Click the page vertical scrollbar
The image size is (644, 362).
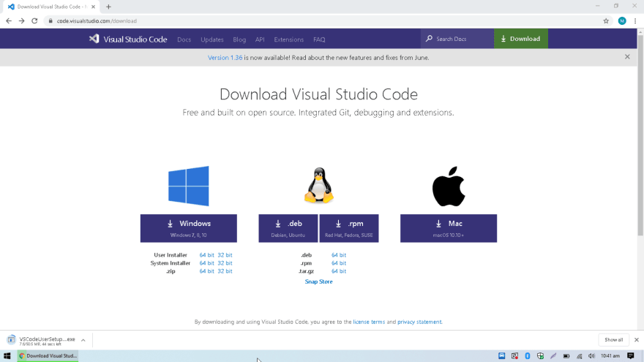click(x=640, y=135)
